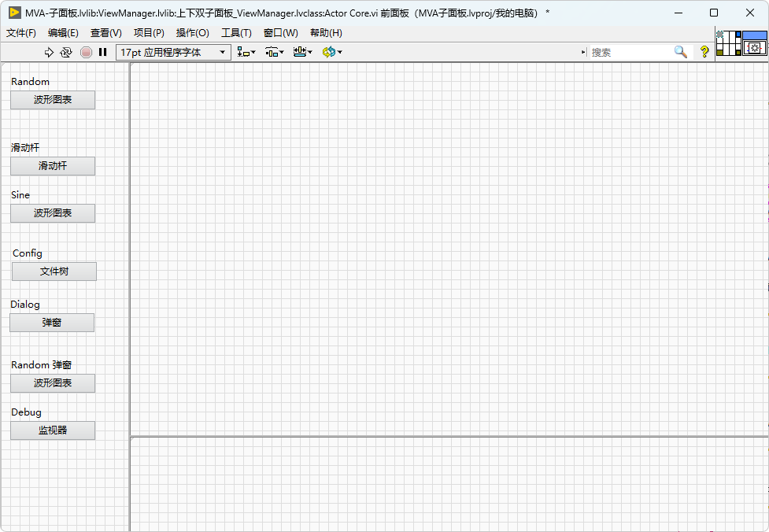
Task: Click the small arrow left of the search box
Action: 583,52
